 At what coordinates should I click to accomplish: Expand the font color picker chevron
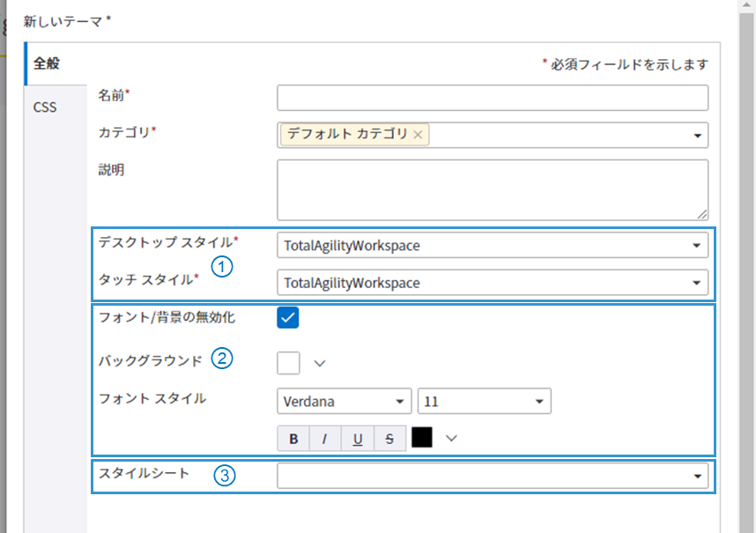453,438
